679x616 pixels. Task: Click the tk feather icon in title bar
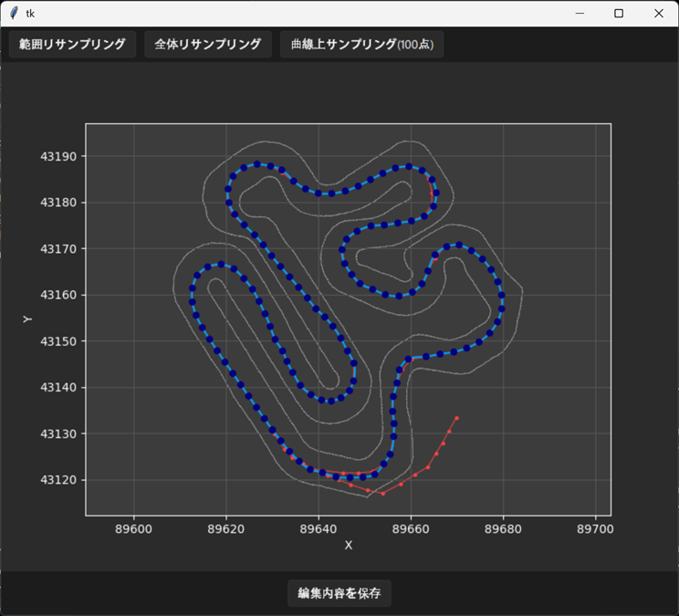14,14
